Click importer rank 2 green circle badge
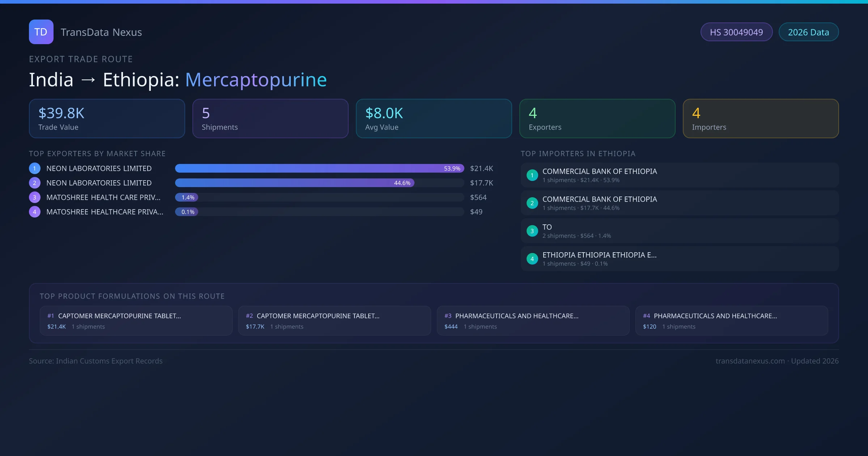The width and height of the screenshot is (868, 456). (532, 203)
